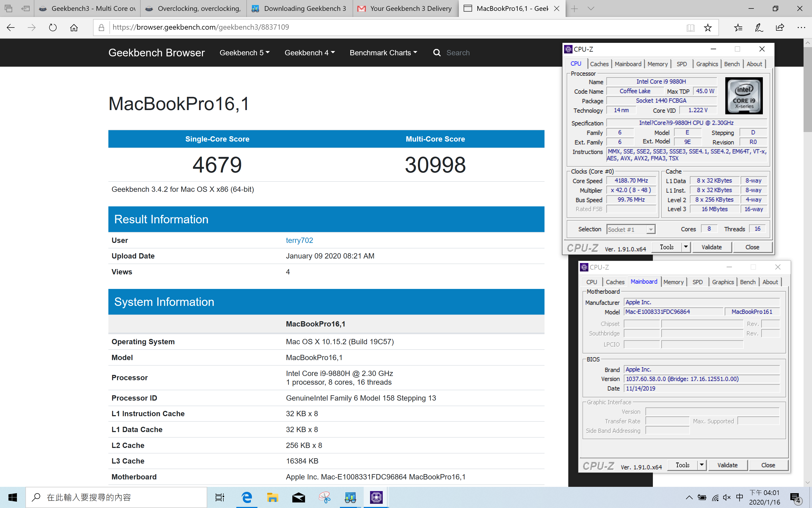Click the browser forward arrow

click(31, 28)
